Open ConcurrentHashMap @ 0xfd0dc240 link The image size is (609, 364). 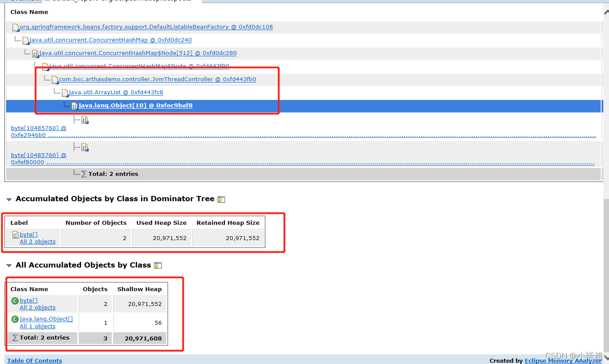111,40
